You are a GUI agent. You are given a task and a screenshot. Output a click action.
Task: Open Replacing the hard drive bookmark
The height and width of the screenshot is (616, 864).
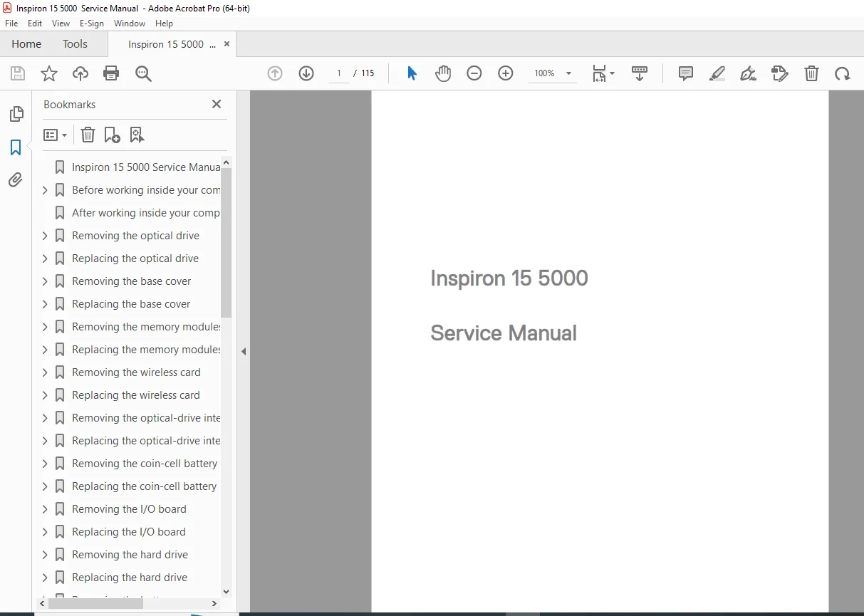pyautogui.click(x=130, y=578)
